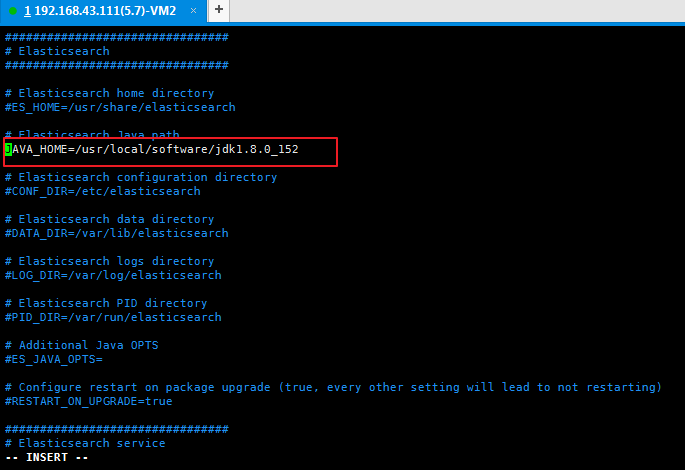Close the 192.168.43.111(5.7)-VM2 tab
This screenshot has width=685, height=470.
[x=193, y=11]
